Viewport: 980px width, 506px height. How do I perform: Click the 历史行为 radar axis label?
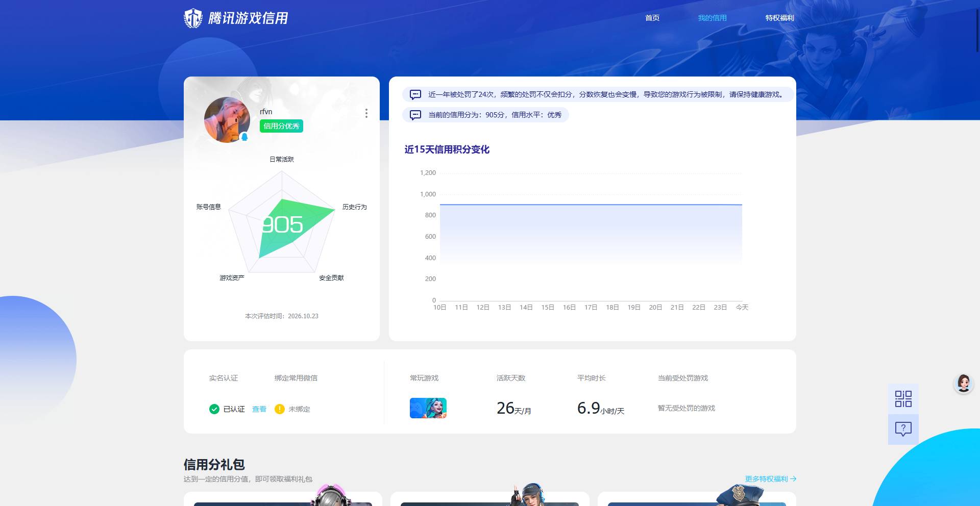coord(355,207)
